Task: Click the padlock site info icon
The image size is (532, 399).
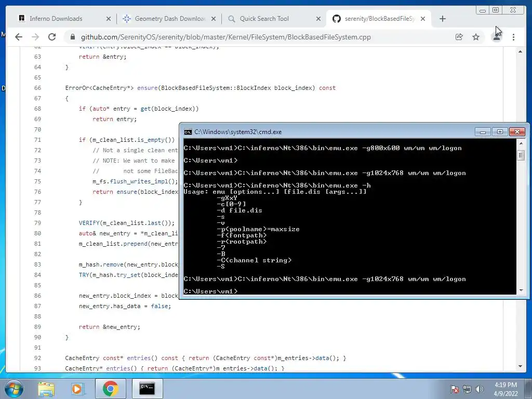Action: [x=72, y=37]
